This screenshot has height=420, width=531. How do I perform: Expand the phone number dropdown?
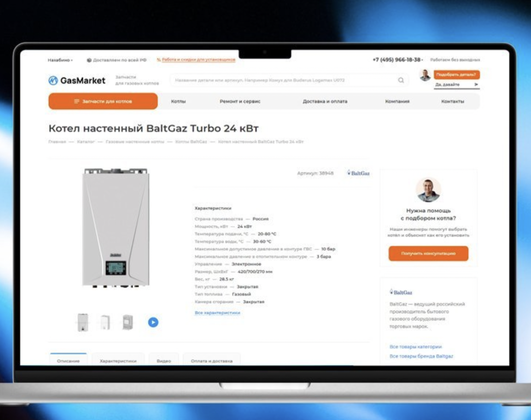(398, 60)
